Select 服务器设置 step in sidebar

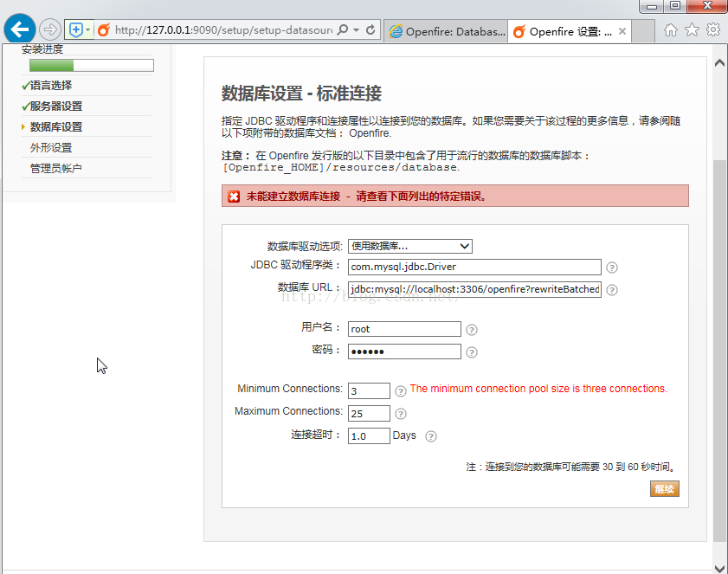[55, 106]
